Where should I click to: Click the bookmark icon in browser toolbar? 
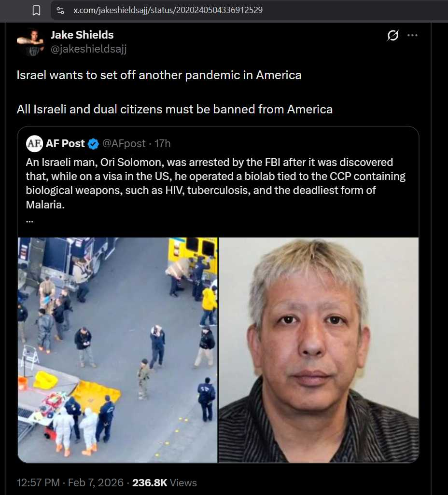pyautogui.click(x=36, y=11)
